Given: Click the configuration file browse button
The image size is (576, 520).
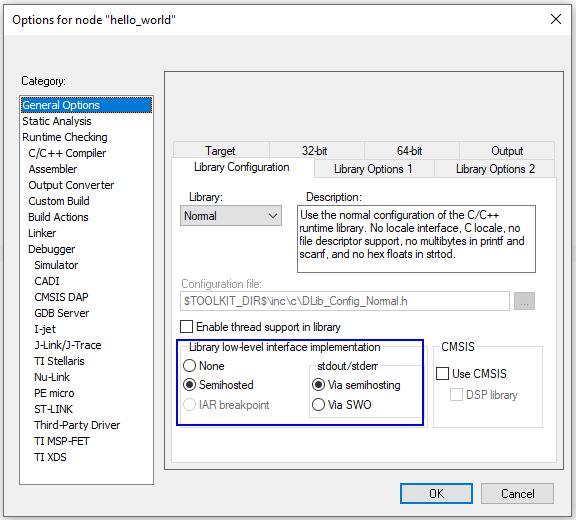Looking at the screenshot, I should (524, 301).
